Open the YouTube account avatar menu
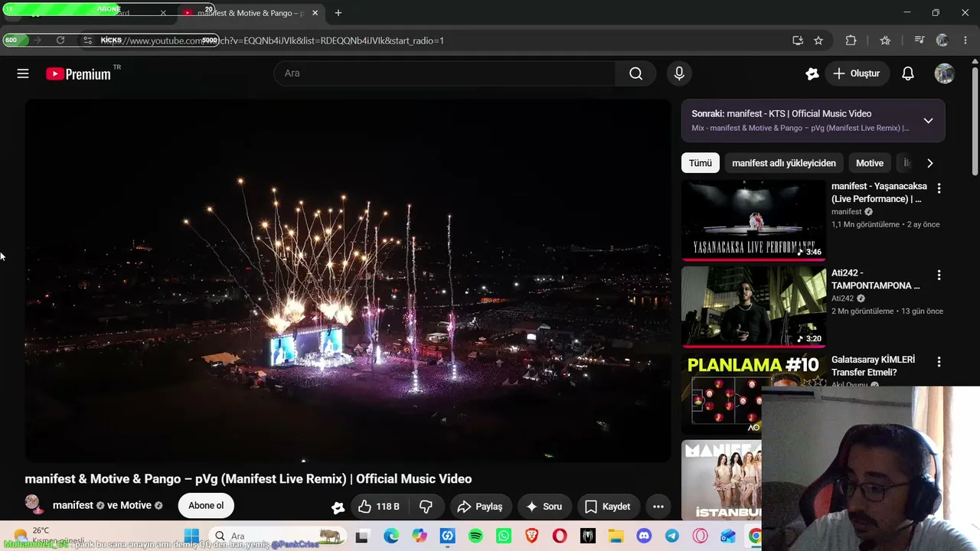The image size is (980, 551). pos(944,73)
